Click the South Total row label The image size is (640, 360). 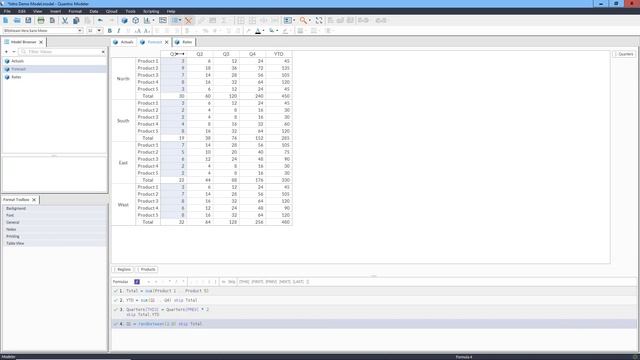(x=148, y=138)
